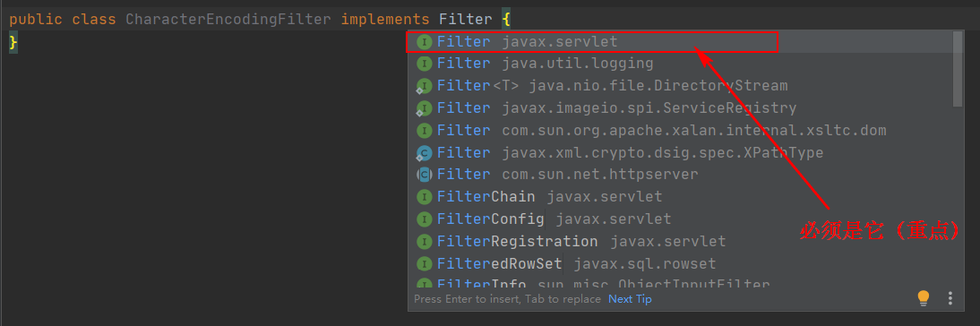Click the FilteredRowSet interface icon
The width and height of the screenshot is (980, 326).
pyautogui.click(x=425, y=263)
